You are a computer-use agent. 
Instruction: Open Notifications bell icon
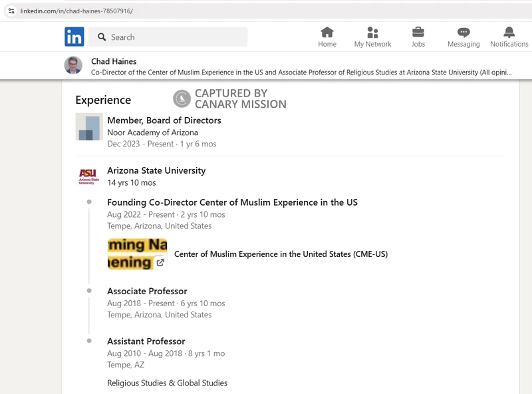509,33
